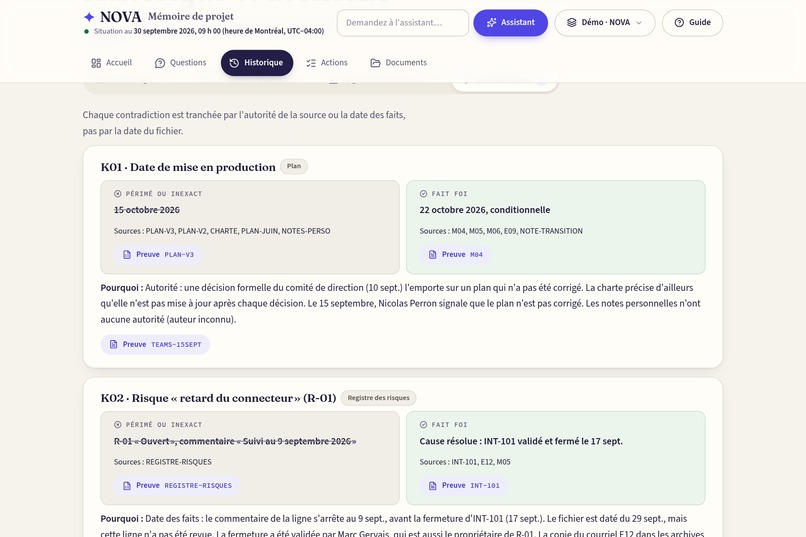Click document icon in Preuve REGISTRE-RISQUES chip
The height and width of the screenshot is (537, 806).
click(127, 486)
